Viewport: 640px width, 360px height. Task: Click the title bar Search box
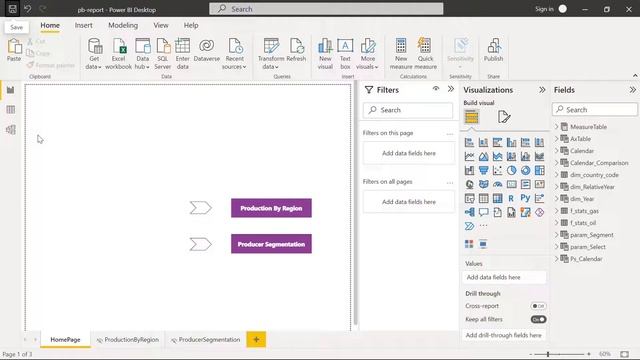pos(326,9)
